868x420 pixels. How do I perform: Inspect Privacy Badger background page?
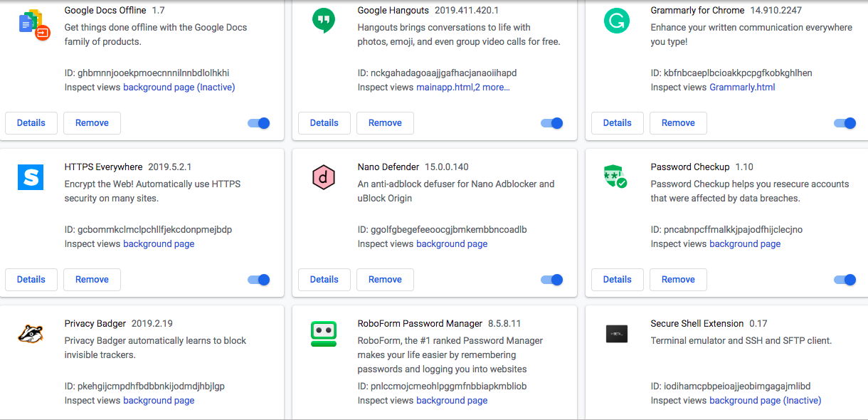click(159, 401)
